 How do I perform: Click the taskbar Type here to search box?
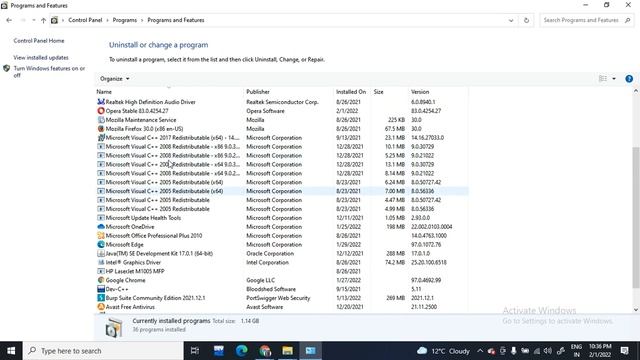coord(103,351)
